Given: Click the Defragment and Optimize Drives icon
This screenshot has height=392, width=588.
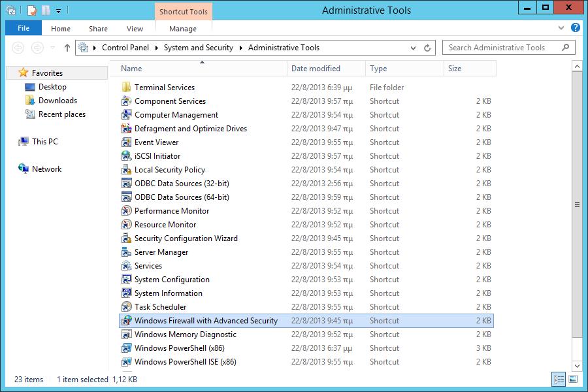Looking at the screenshot, I should 126,128.
